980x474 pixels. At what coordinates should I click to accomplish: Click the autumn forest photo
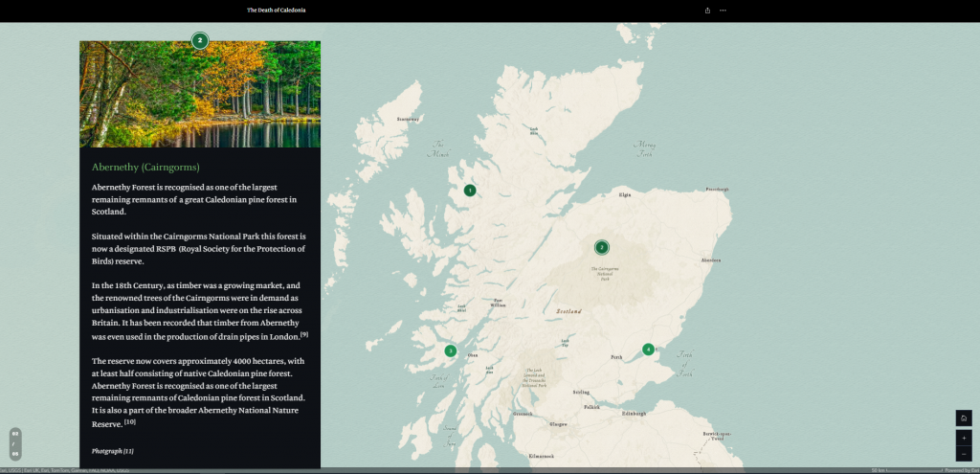199,96
